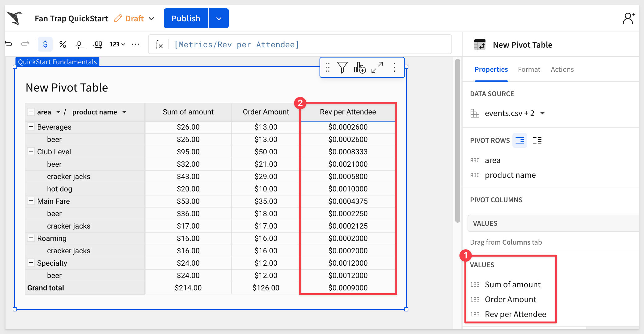Select indented pivot rows layout
Screen dimensions: 644x334
520,140
